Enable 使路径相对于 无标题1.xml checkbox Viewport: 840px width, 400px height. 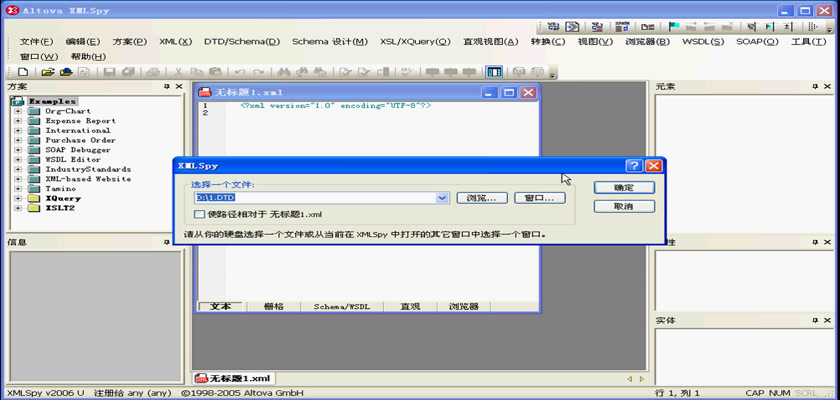(x=199, y=214)
